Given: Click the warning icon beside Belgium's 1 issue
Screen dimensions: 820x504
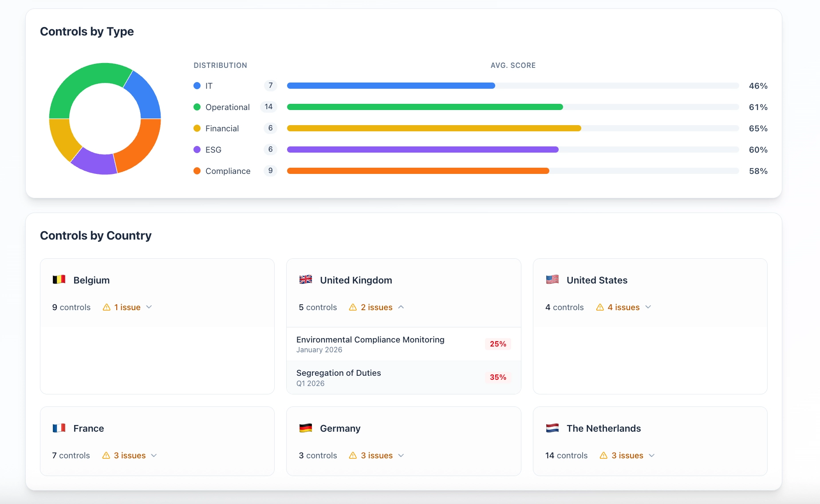Looking at the screenshot, I should click(106, 307).
